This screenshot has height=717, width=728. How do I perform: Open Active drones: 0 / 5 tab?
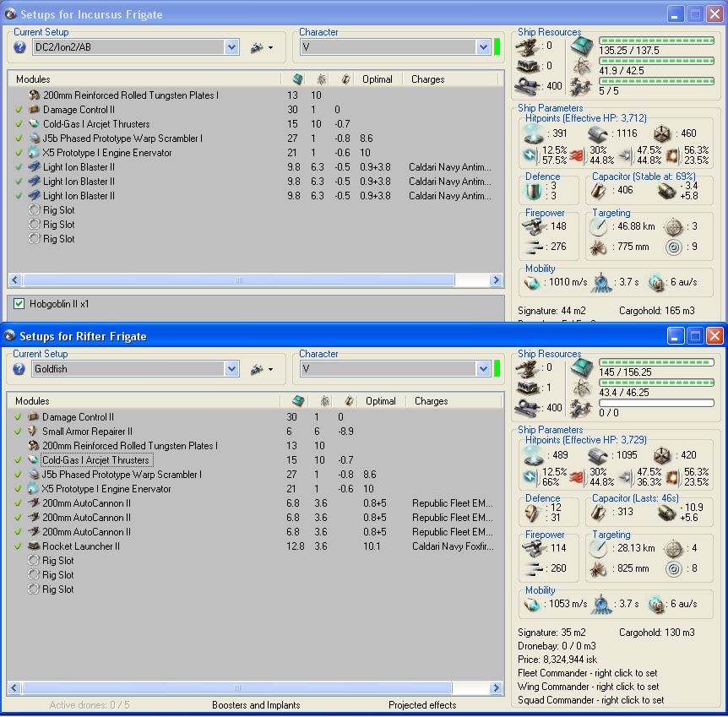tap(90, 705)
